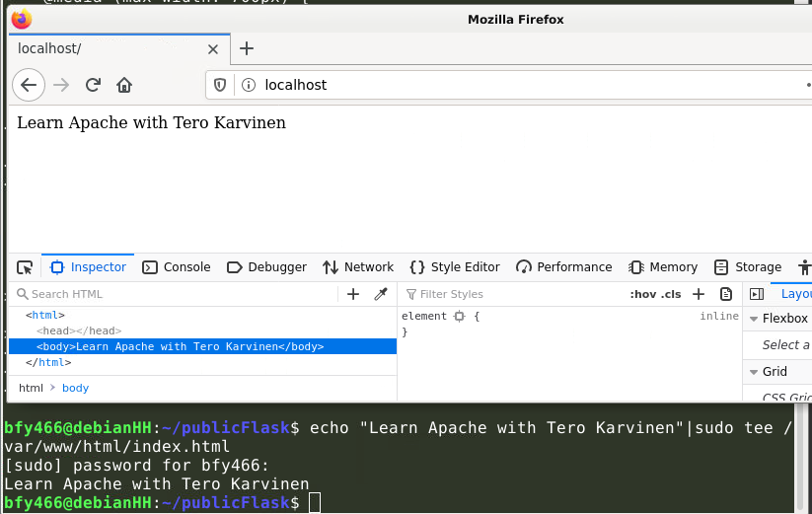
Task: Select the html breadcrumb item
Action: (x=31, y=388)
